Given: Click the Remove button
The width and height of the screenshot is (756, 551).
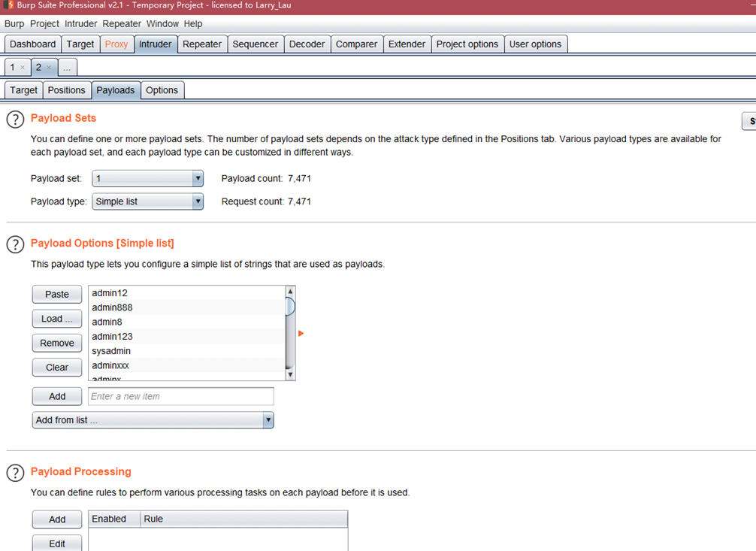Looking at the screenshot, I should [57, 343].
